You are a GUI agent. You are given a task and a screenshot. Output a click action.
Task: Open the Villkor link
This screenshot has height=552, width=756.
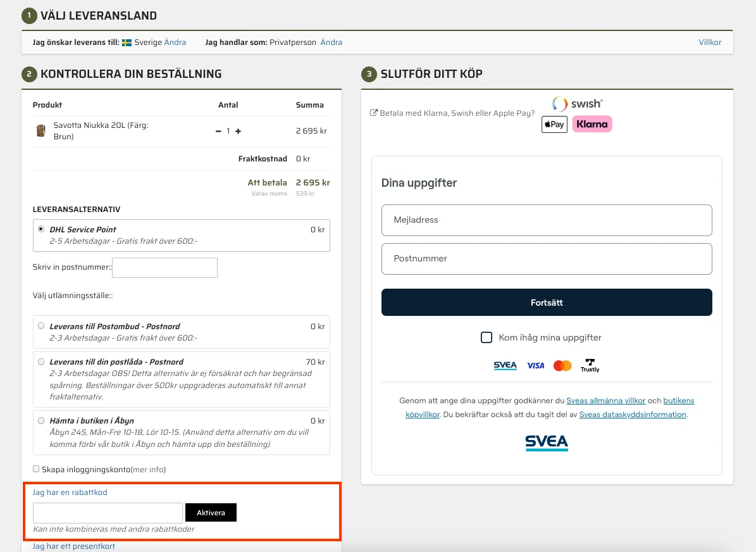pos(710,42)
